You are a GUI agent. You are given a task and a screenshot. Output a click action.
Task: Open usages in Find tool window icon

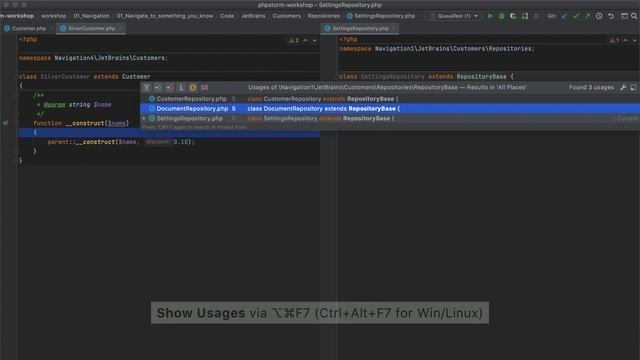633,87
